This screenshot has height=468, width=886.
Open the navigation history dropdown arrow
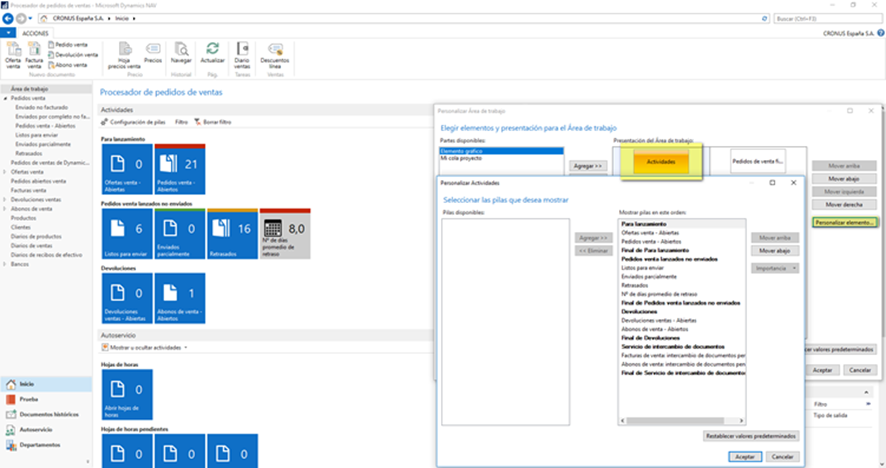[x=30, y=19]
